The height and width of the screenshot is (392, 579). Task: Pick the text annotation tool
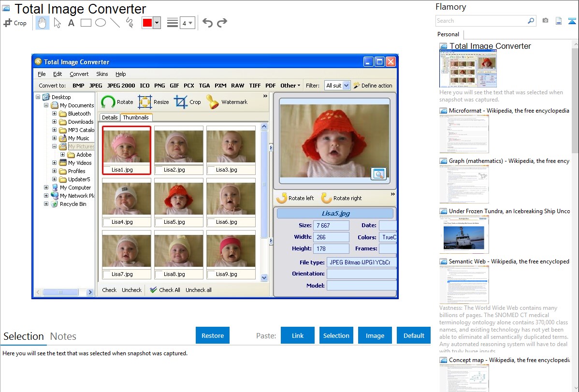(x=71, y=23)
